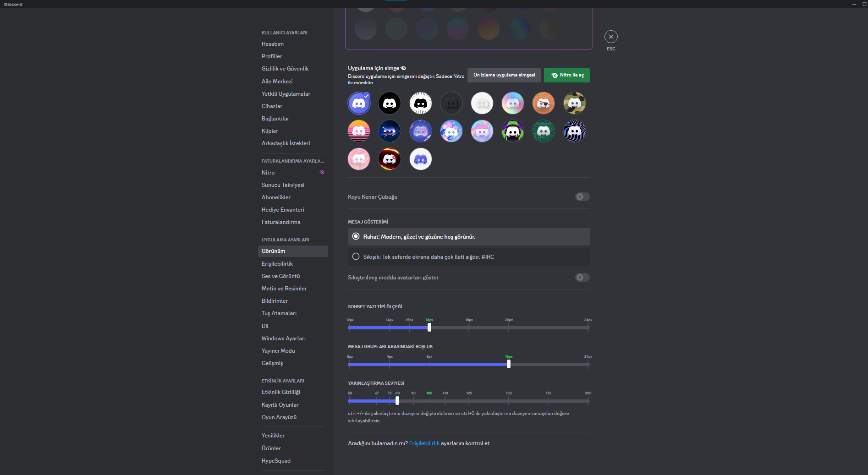Select the pink beanie Discord app icon

[x=482, y=131]
